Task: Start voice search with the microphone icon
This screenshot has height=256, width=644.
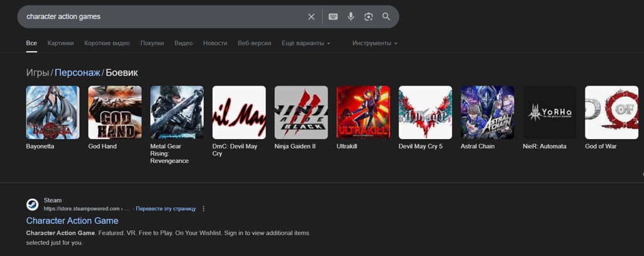Action: tap(351, 17)
